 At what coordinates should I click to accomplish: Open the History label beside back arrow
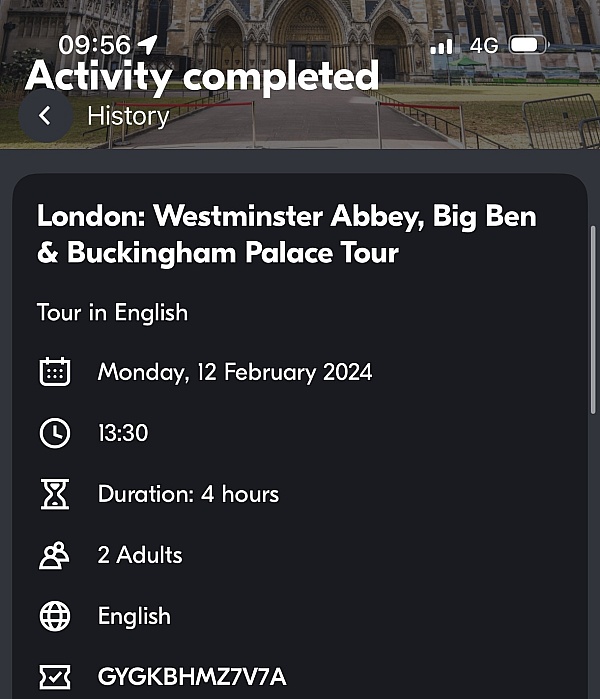[128, 116]
